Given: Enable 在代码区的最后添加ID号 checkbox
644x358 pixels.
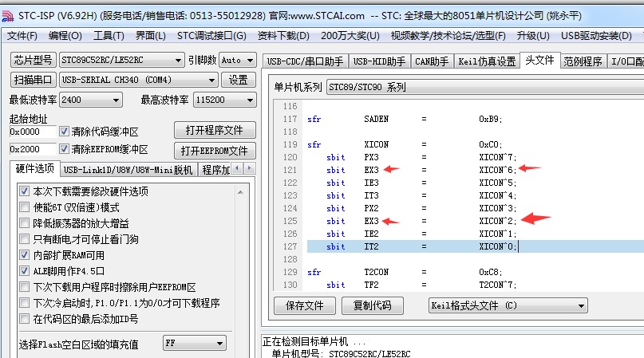Looking at the screenshot, I should point(24,319).
